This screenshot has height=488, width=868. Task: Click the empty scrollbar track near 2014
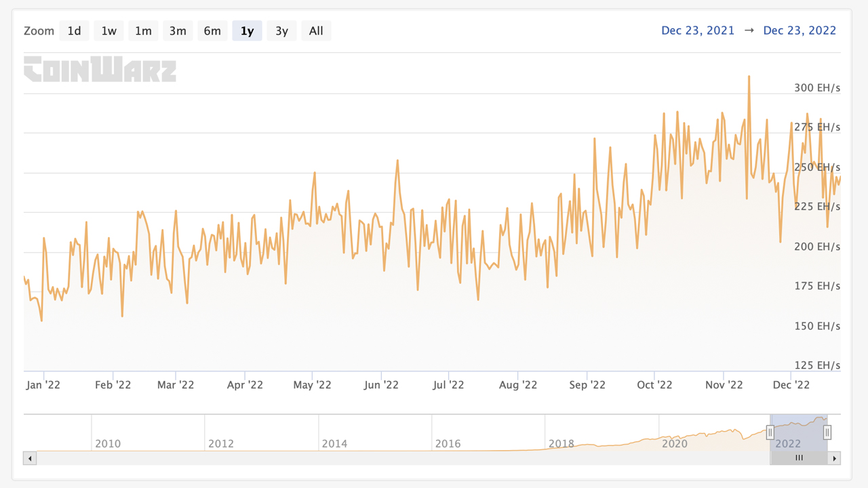334,458
